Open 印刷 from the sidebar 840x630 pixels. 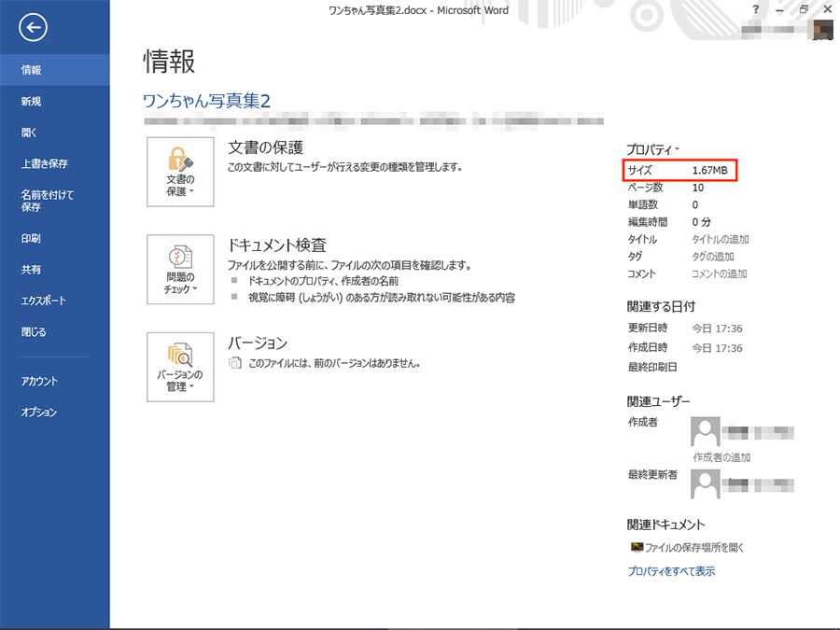pos(31,238)
